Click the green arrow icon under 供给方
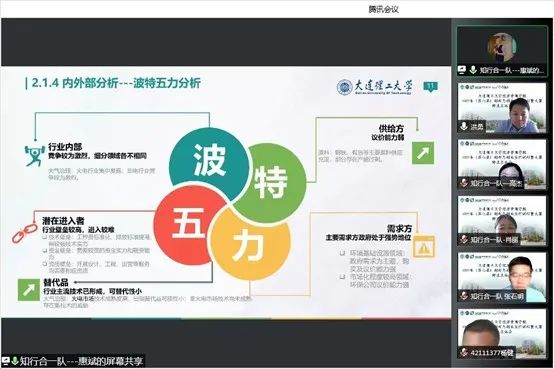Image resolution: width=554 pixels, height=369 pixels. 423,153
